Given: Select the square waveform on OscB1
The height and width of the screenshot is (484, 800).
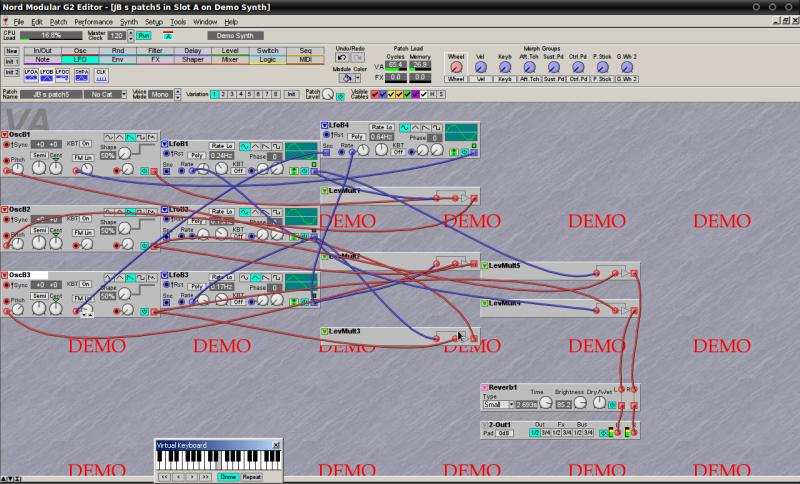Looking at the screenshot, I should click(141, 138).
